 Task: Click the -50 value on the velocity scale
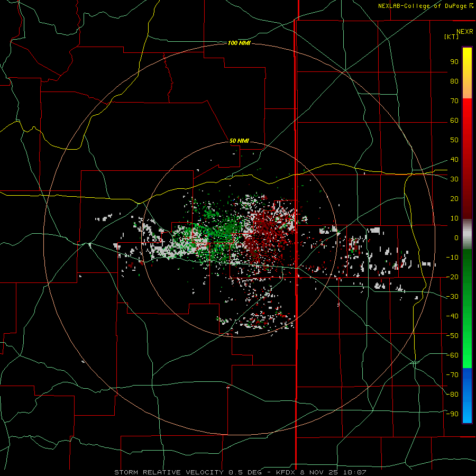(452, 336)
